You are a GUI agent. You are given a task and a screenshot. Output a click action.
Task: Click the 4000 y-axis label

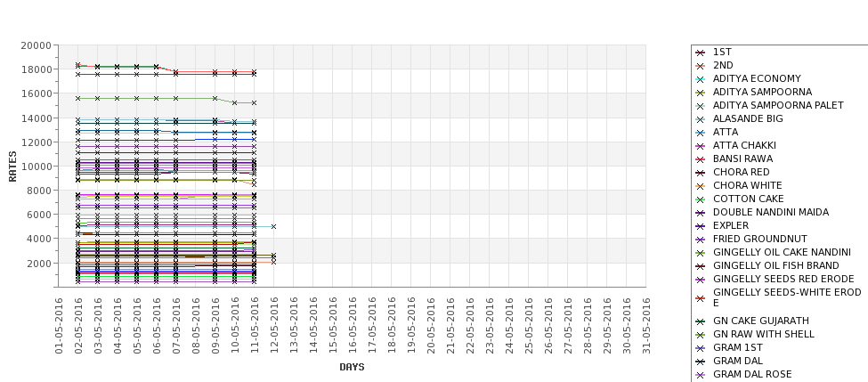pos(39,239)
